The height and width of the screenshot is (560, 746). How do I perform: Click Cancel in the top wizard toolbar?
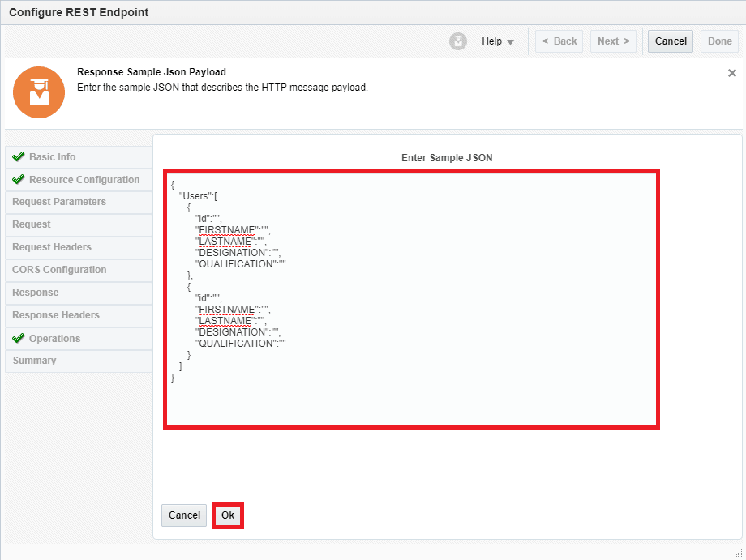(670, 41)
